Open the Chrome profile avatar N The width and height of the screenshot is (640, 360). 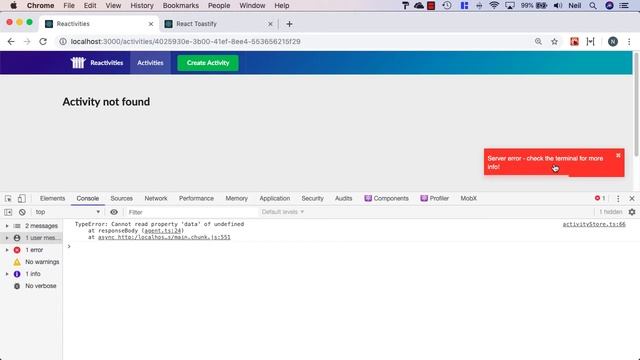[x=613, y=42]
